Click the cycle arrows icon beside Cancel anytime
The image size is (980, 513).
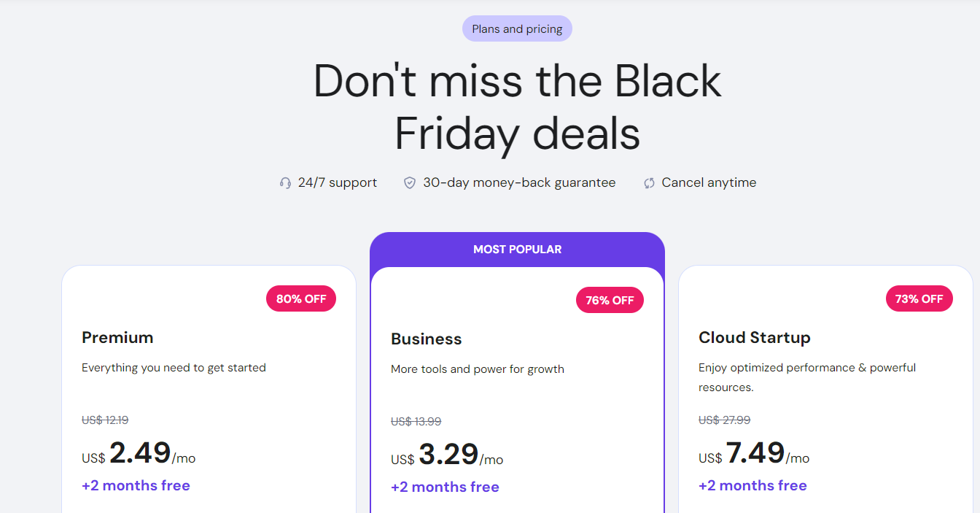coord(649,183)
